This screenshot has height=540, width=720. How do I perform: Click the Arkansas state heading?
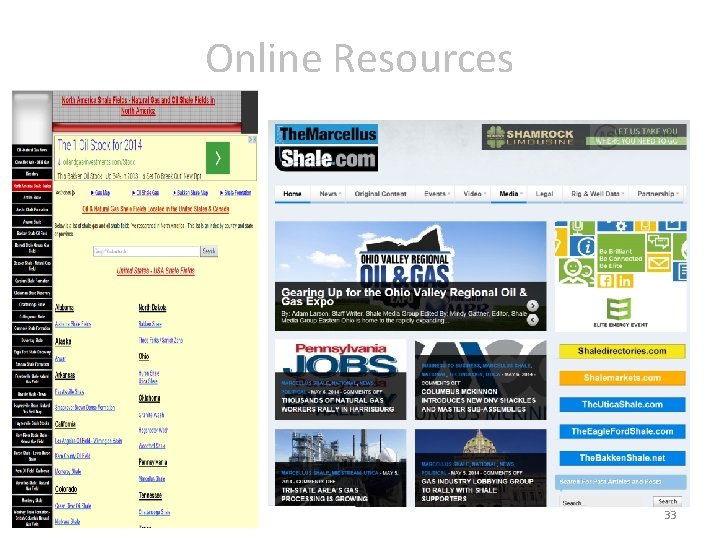(65, 375)
